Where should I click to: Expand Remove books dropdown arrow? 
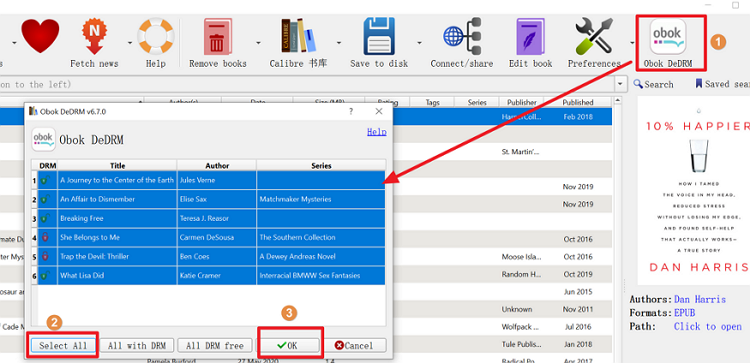(x=258, y=43)
